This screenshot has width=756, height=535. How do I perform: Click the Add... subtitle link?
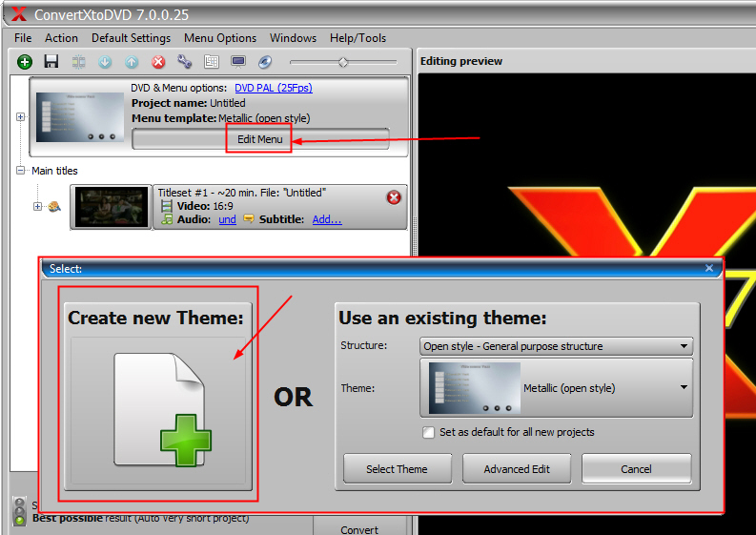327,219
